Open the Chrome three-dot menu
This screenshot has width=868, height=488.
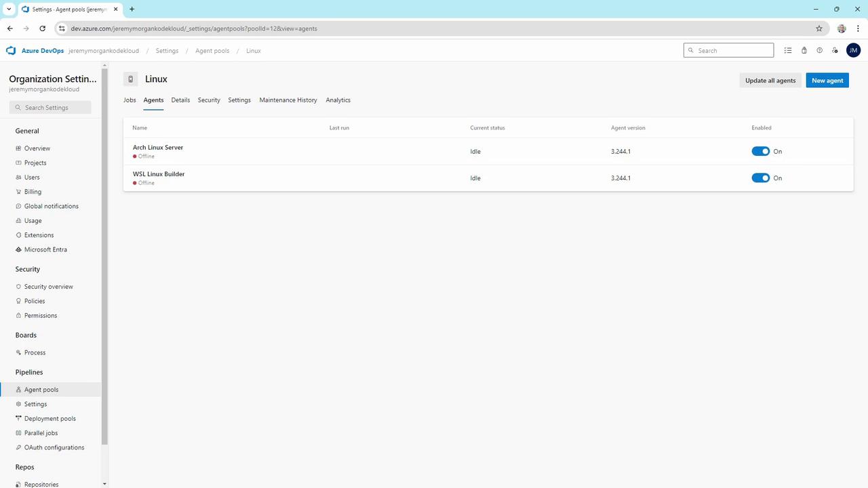pos(858,28)
